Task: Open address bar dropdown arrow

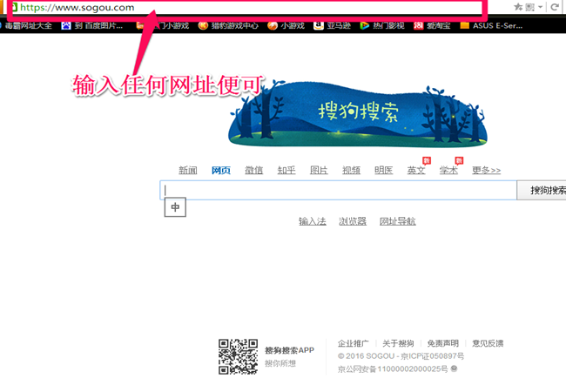Action: pos(541,7)
